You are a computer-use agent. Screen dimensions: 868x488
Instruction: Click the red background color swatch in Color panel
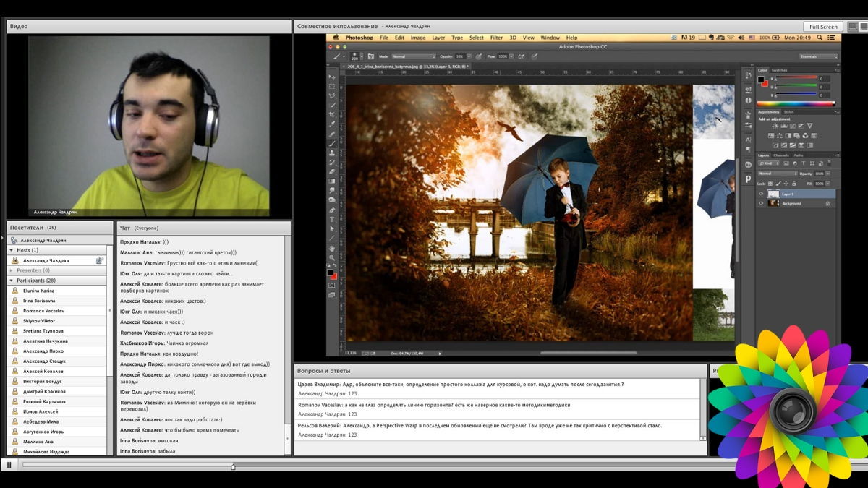[765, 83]
